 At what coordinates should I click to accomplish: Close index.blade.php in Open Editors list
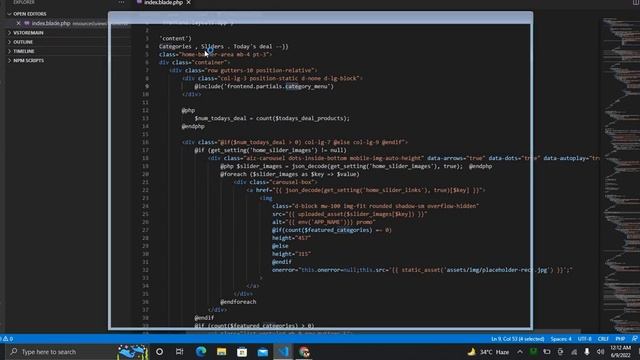(18, 23)
